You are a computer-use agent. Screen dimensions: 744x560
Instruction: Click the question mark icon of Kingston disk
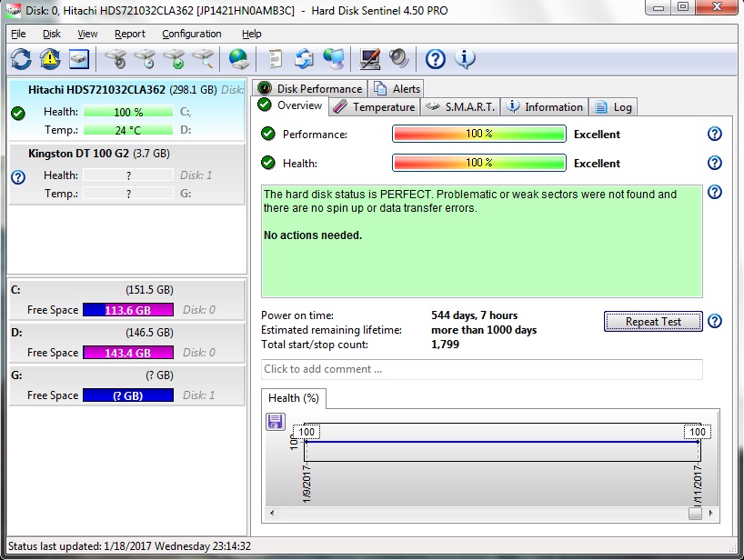(18, 177)
